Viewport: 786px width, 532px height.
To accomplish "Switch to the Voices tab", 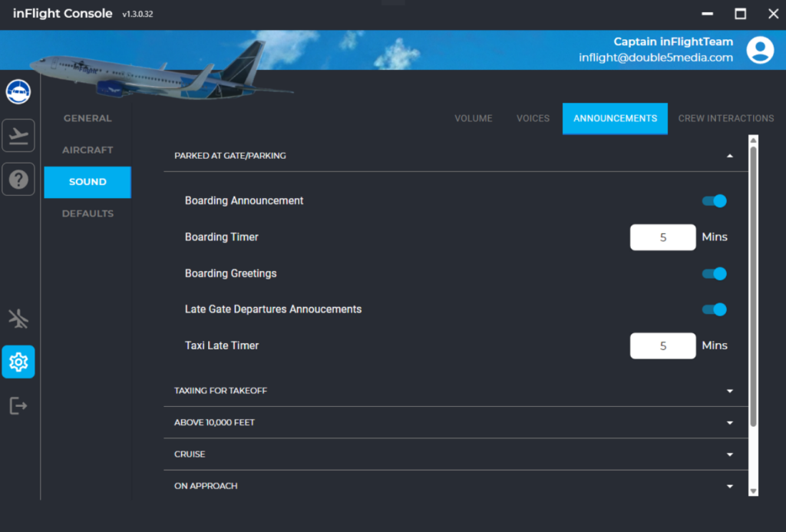I will click(533, 119).
